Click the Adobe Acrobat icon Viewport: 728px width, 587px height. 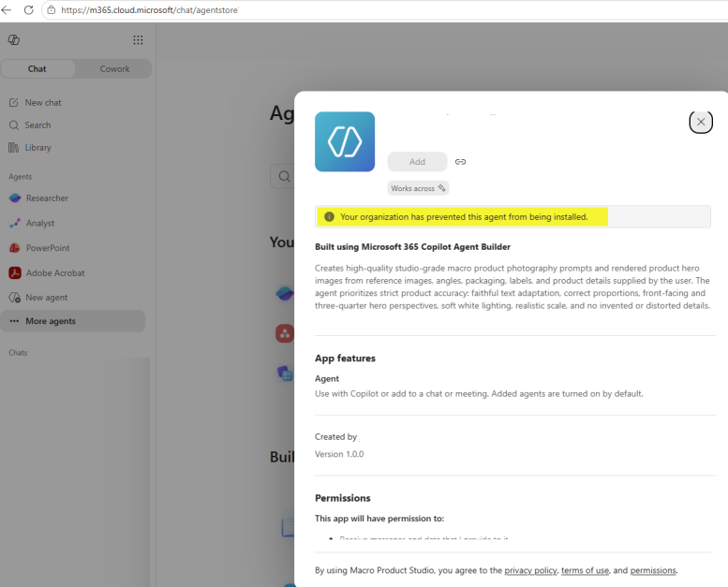click(x=15, y=272)
